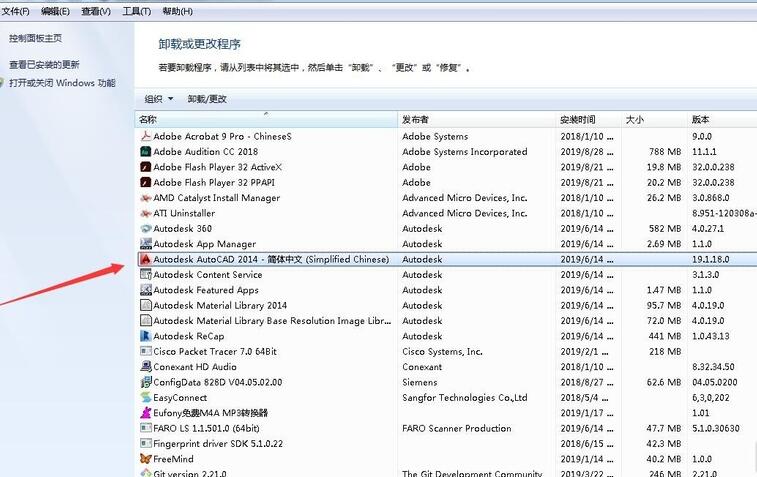
Task: Click the 441 MB size cell
Action: click(665, 336)
